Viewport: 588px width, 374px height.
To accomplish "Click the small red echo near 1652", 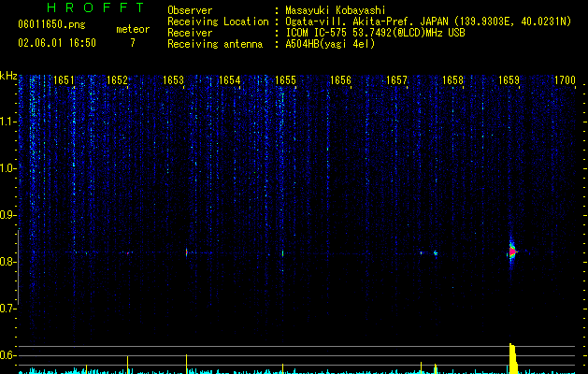I will 128,253.
